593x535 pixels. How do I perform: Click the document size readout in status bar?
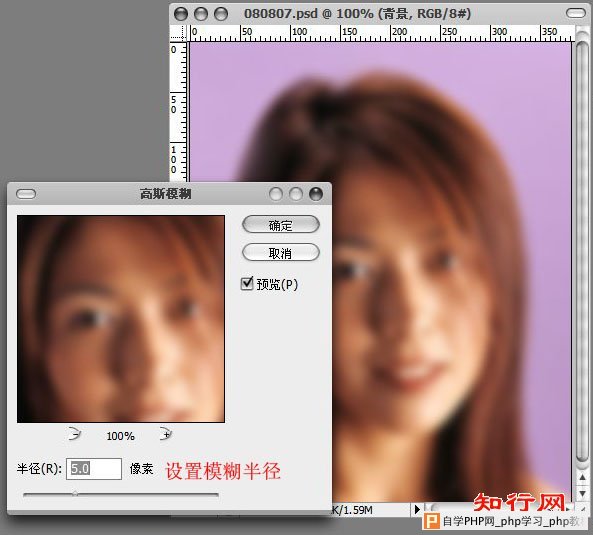tap(352, 510)
